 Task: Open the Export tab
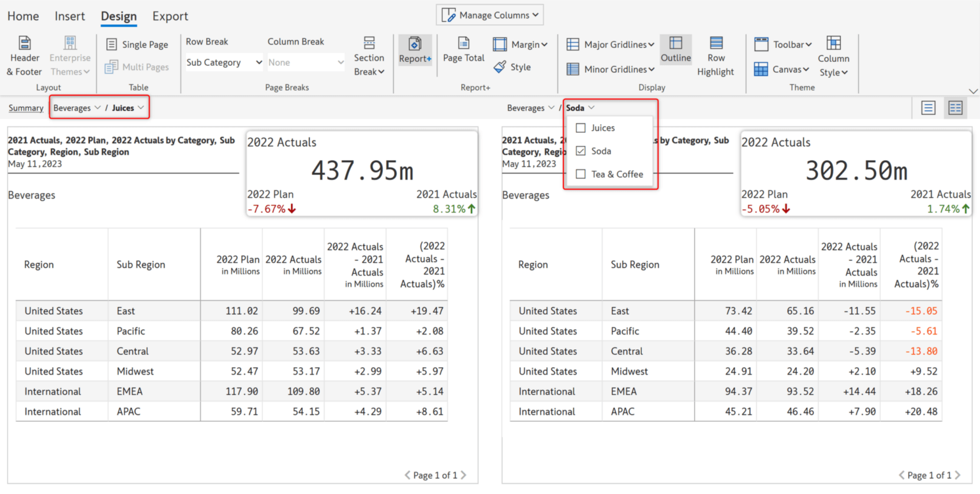[170, 16]
